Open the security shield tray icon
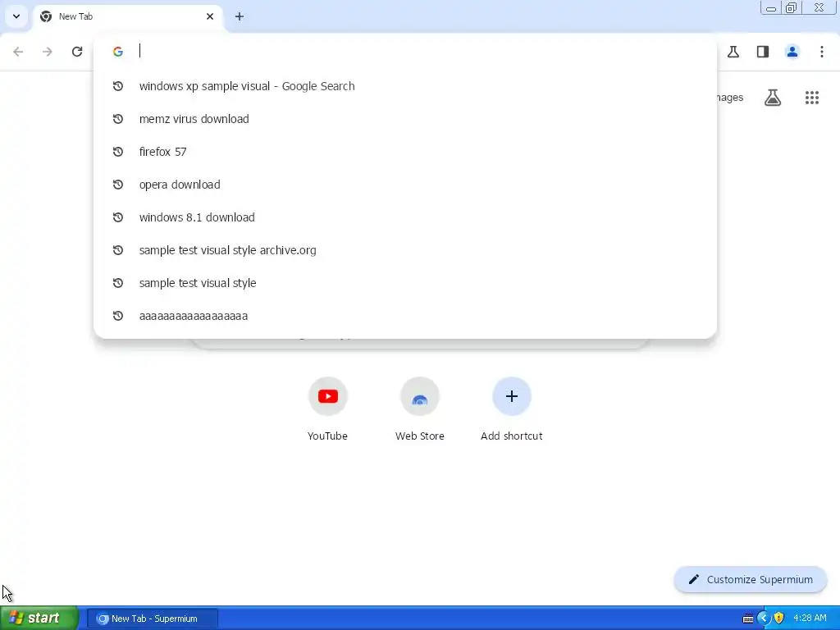 point(779,619)
